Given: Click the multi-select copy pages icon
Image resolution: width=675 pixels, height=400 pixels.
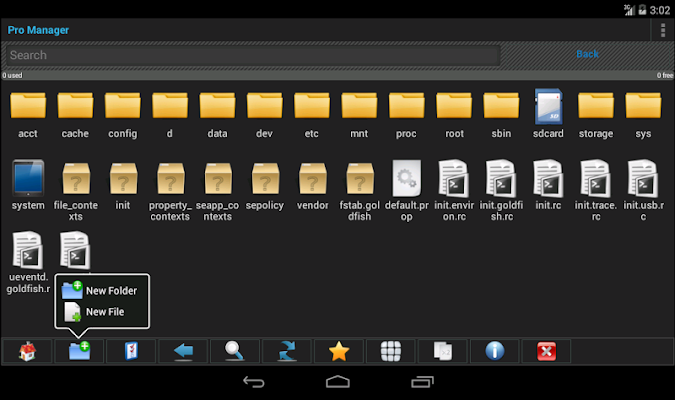Looking at the screenshot, I should click(443, 351).
